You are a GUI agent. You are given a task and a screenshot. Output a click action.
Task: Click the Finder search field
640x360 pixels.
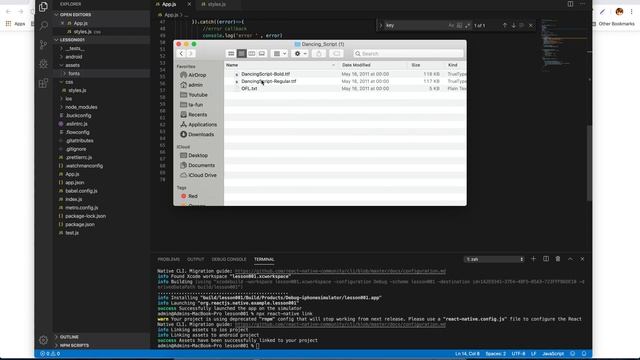(408, 53)
